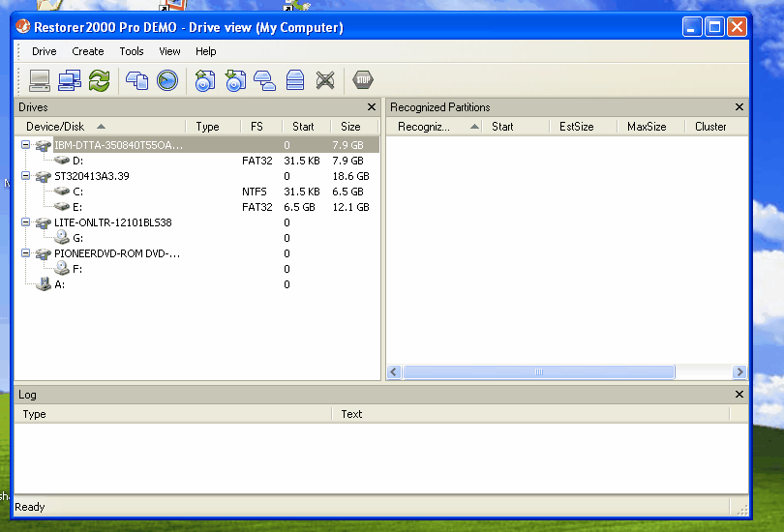Click the drive icon beside IBM-DTTA-350840T55OA
Screen dimensions: 784x532
(43, 145)
